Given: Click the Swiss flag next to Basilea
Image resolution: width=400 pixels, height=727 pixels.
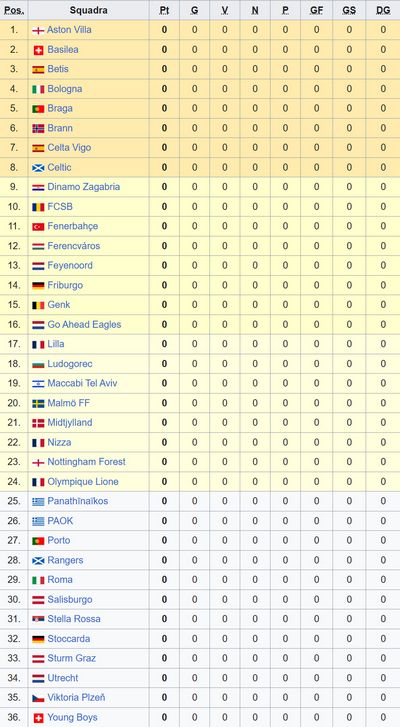Looking at the screenshot, I should (38, 50).
